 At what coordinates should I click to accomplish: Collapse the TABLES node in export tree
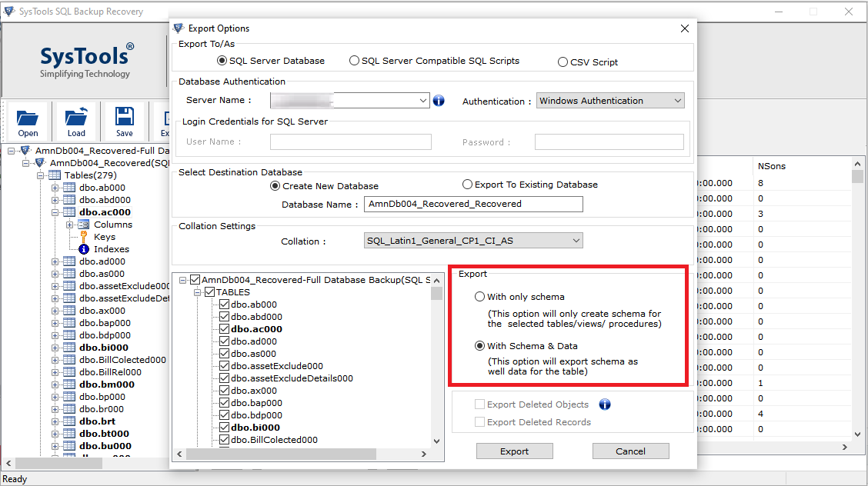click(197, 292)
